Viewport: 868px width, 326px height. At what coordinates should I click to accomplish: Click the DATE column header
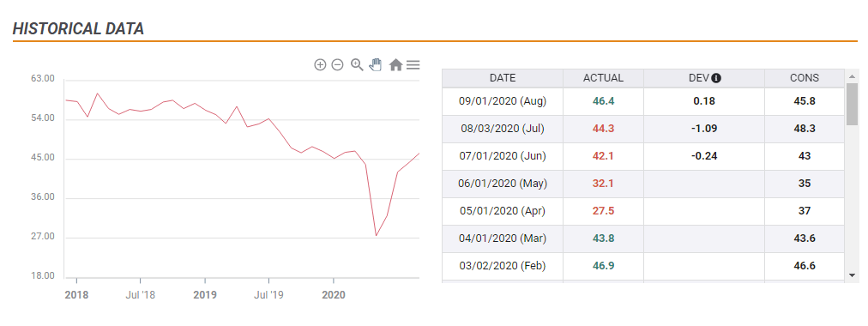click(x=503, y=78)
